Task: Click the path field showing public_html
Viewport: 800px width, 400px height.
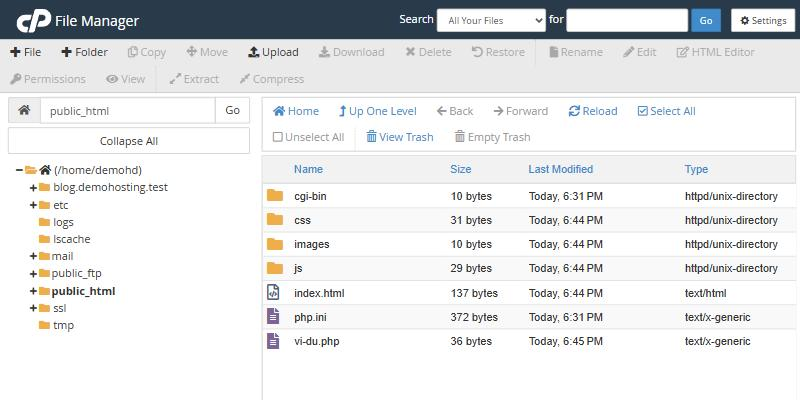Action: click(x=128, y=110)
